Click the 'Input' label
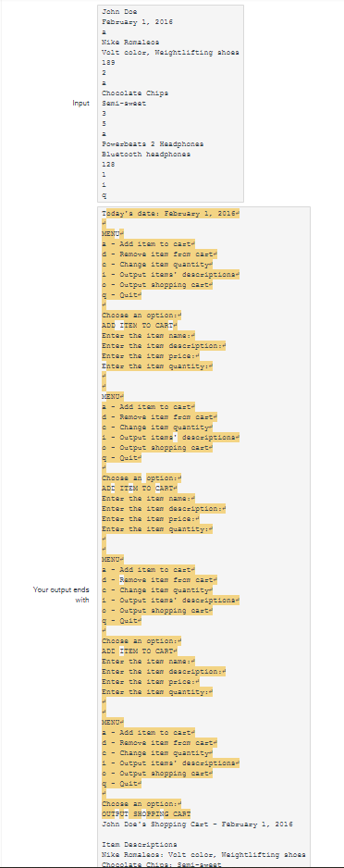344x868 pixels. (80, 104)
